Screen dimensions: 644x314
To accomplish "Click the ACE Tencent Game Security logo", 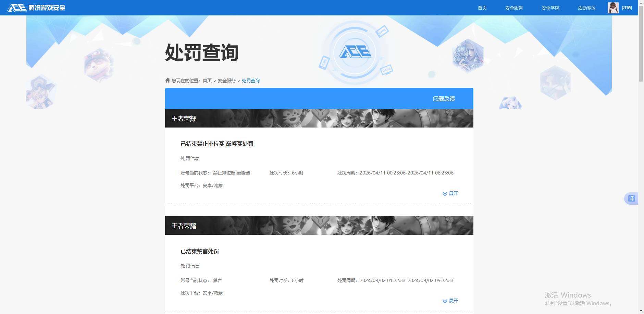I will click(36, 7).
